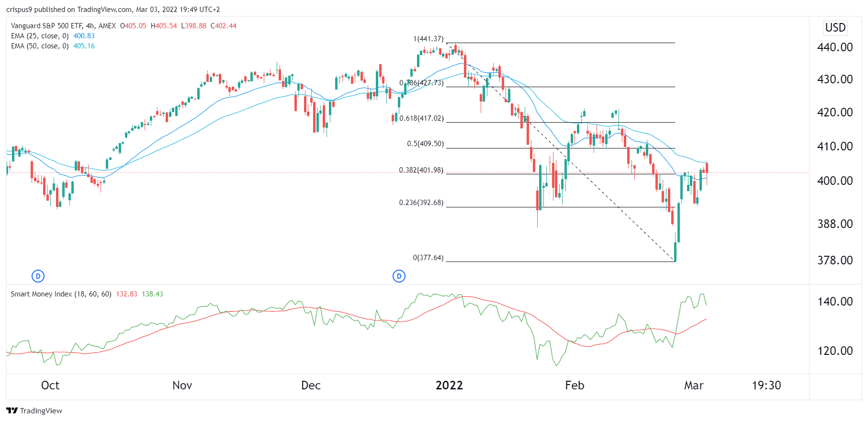The height and width of the screenshot is (421, 868).
Task: Click the dividend marker D near October
Action: [38, 276]
